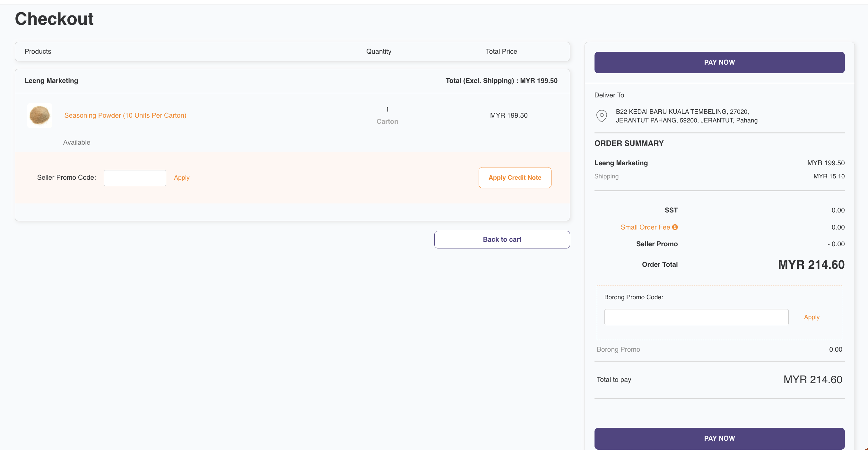Click the Apply Credit Note button

(x=515, y=177)
